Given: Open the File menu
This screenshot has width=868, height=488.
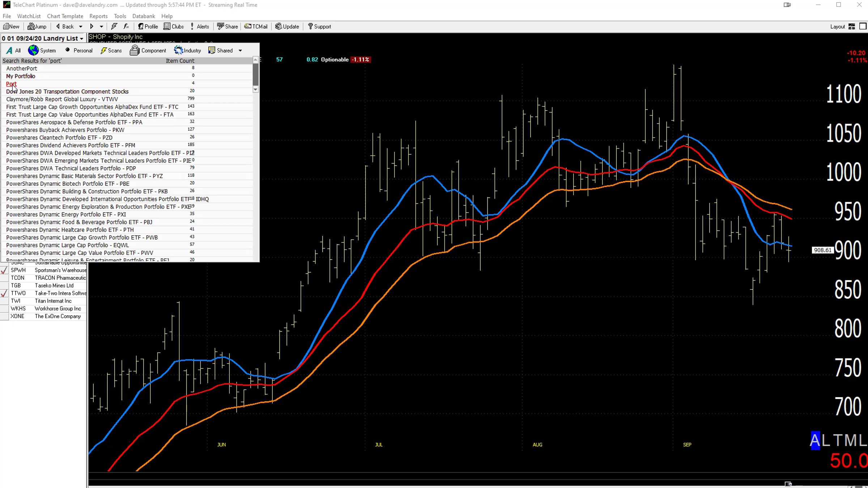Looking at the screenshot, I should point(7,16).
